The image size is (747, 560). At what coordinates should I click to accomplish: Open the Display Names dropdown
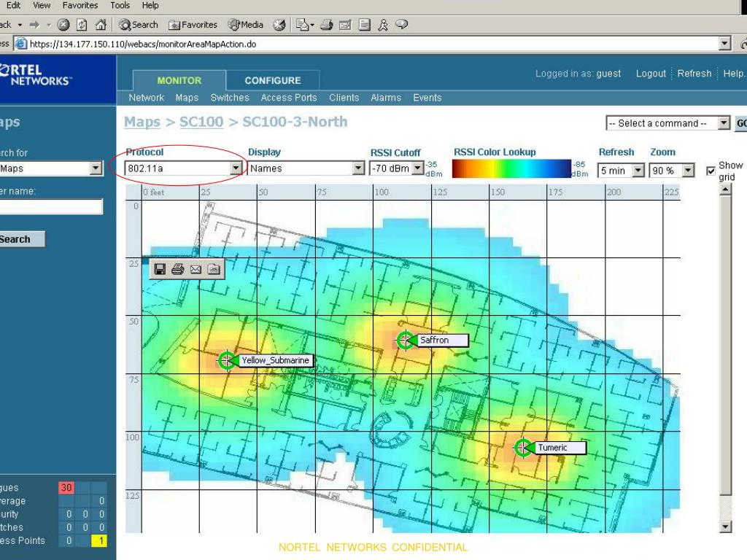pos(306,168)
